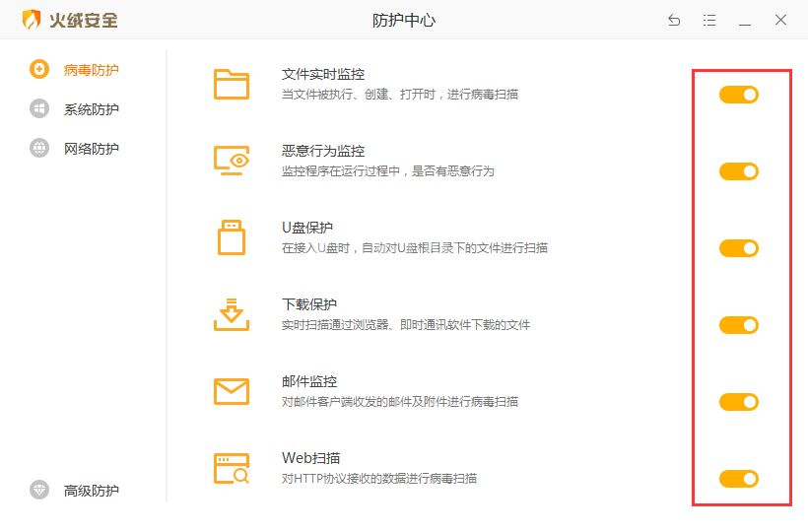This screenshot has width=808, height=532.
Task: Open 恶意行为监控 settings title
Action: point(323,151)
